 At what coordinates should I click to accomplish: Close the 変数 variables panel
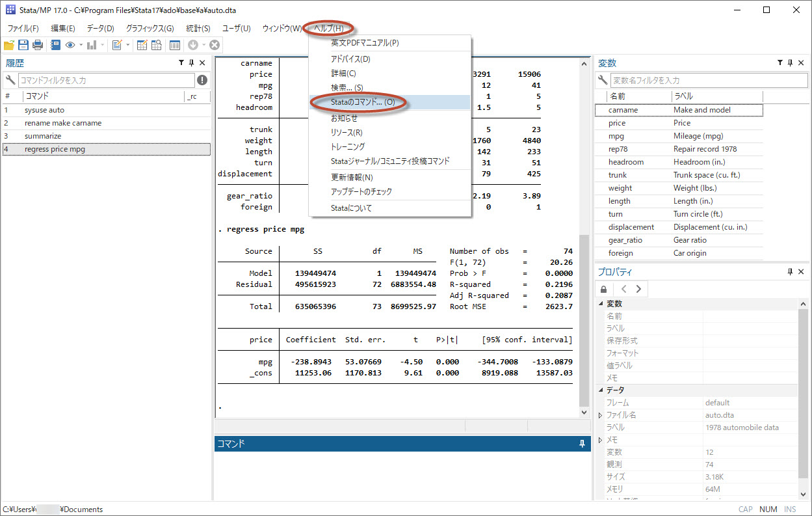pos(801,63)
